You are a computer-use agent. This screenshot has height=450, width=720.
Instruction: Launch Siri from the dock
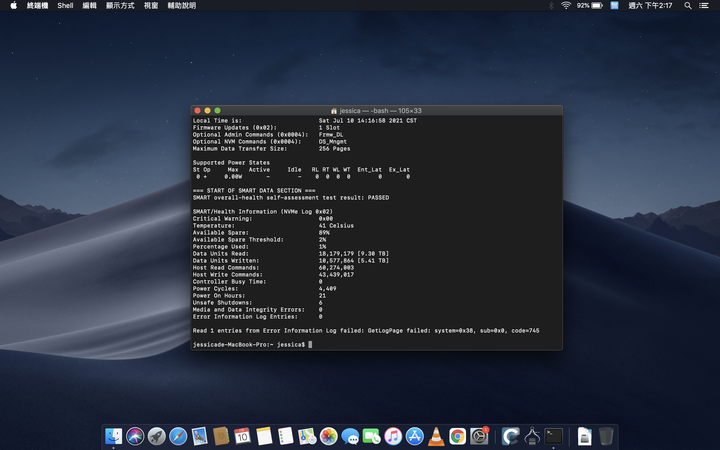[135, 436]
